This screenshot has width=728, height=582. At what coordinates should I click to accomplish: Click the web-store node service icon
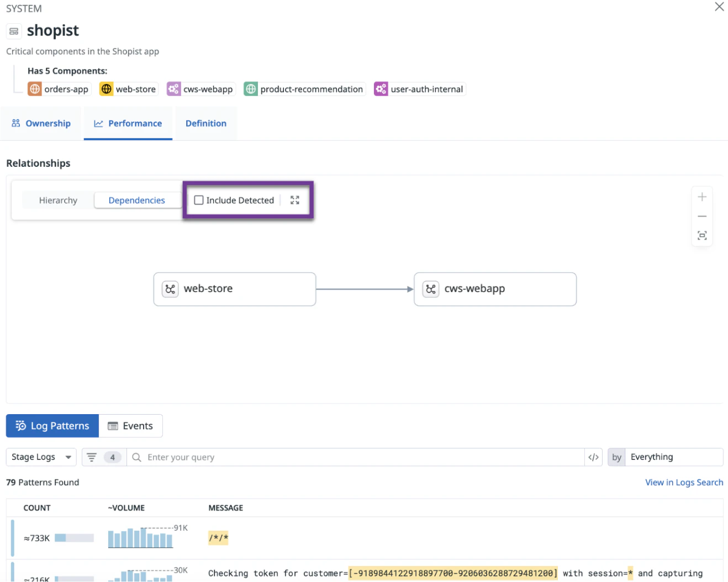(x=170, y=289)
